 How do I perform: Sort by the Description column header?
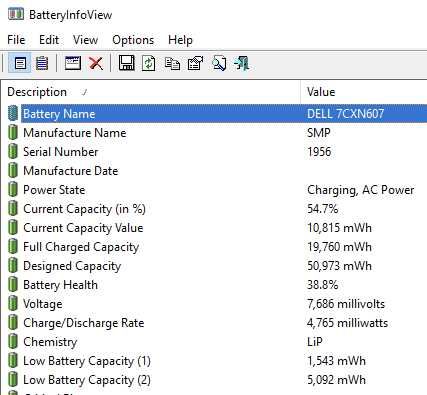150,92
